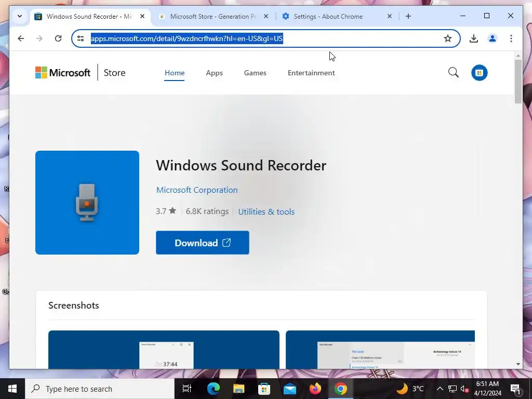532x399 pixels.
Task: Close the Microsoft Store tab
Action: pyautogui.click(x=266, y=16)
